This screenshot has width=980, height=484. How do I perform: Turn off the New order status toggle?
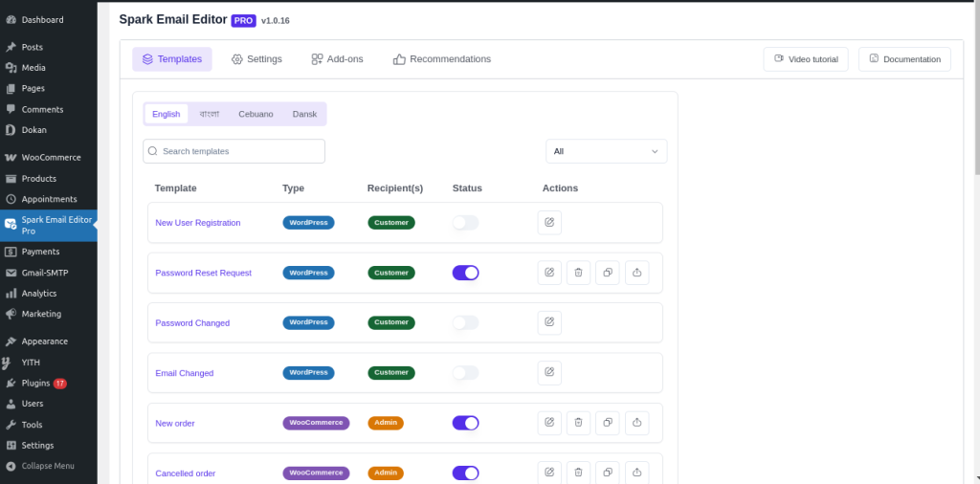pyautogui.click(x=465, y=423)
